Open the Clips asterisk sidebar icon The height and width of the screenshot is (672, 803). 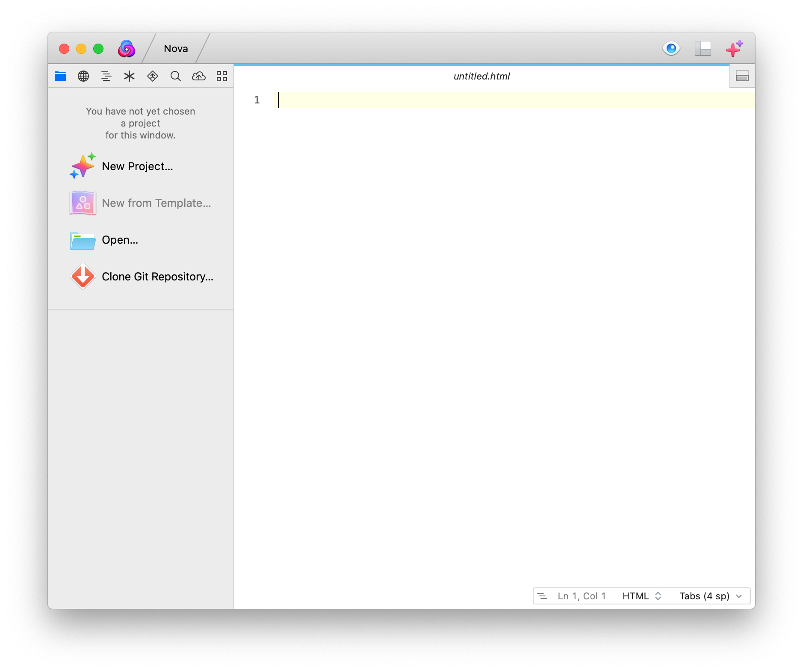129,76
